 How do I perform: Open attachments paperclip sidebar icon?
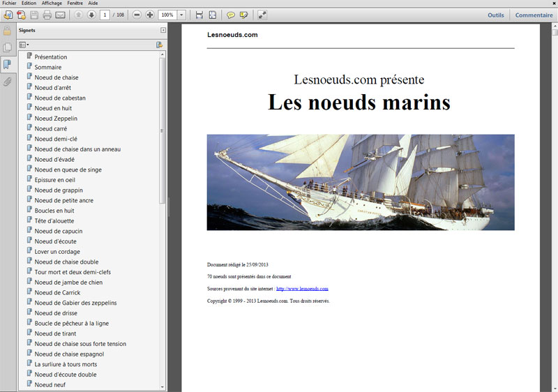(7, 82)
